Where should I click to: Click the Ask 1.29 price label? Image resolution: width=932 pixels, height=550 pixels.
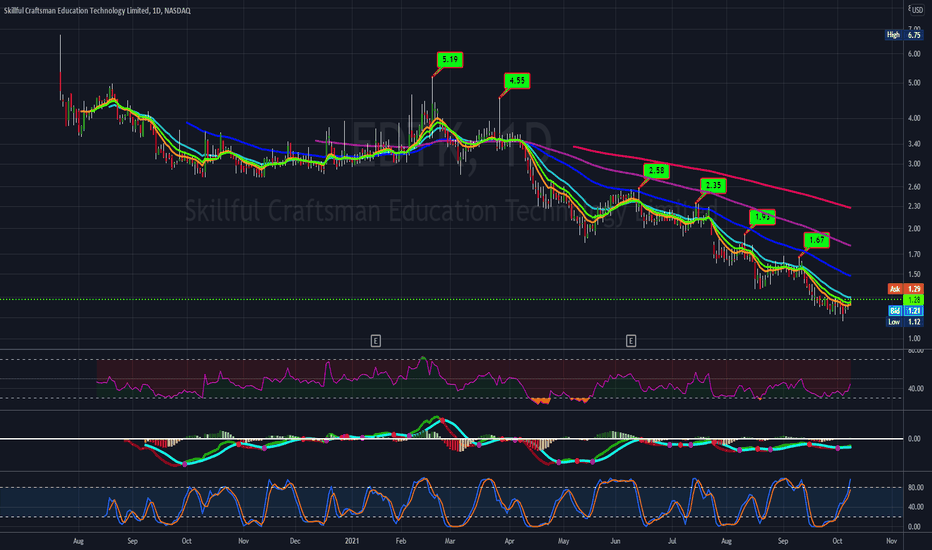click(x=905, y=289)
